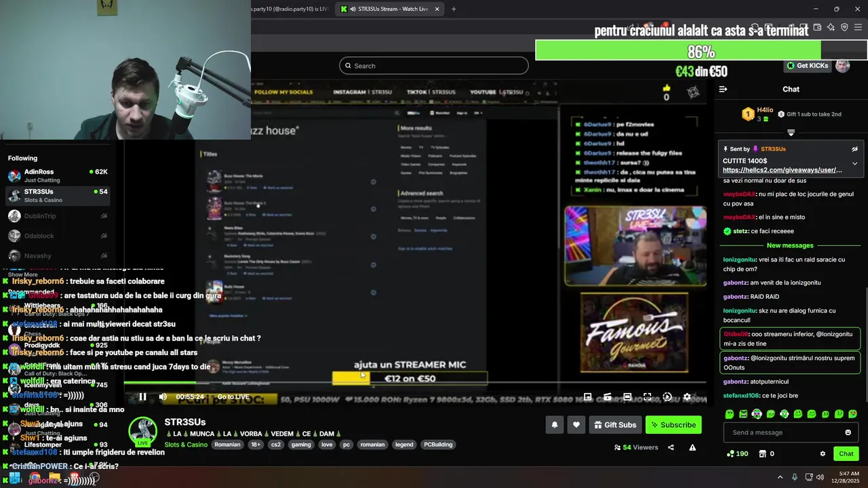Report stream with warning triangle icon
This screenshot has height=488, width=868.
tap(692, 447)
